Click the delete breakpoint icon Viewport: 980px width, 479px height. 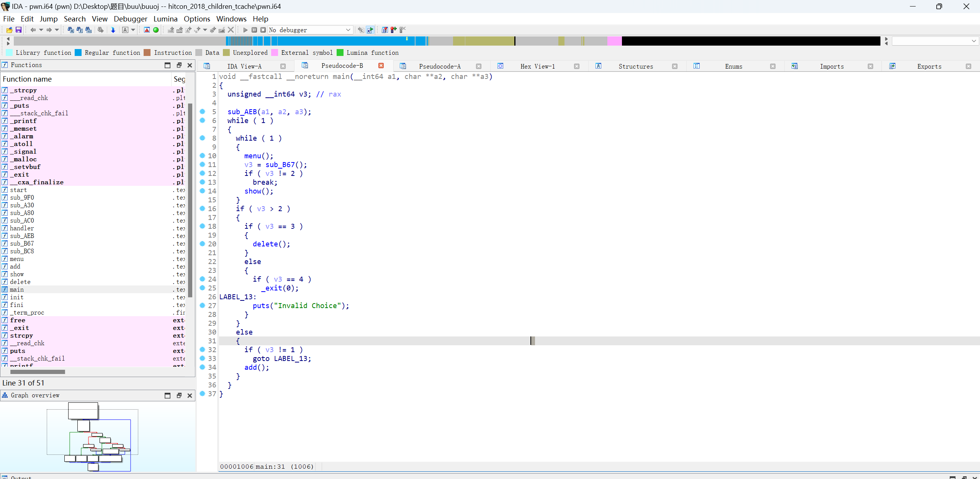point(402,30)
